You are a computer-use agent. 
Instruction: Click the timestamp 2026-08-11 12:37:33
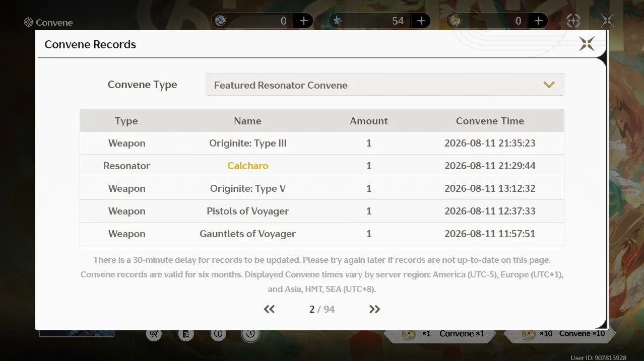[490, 211]
